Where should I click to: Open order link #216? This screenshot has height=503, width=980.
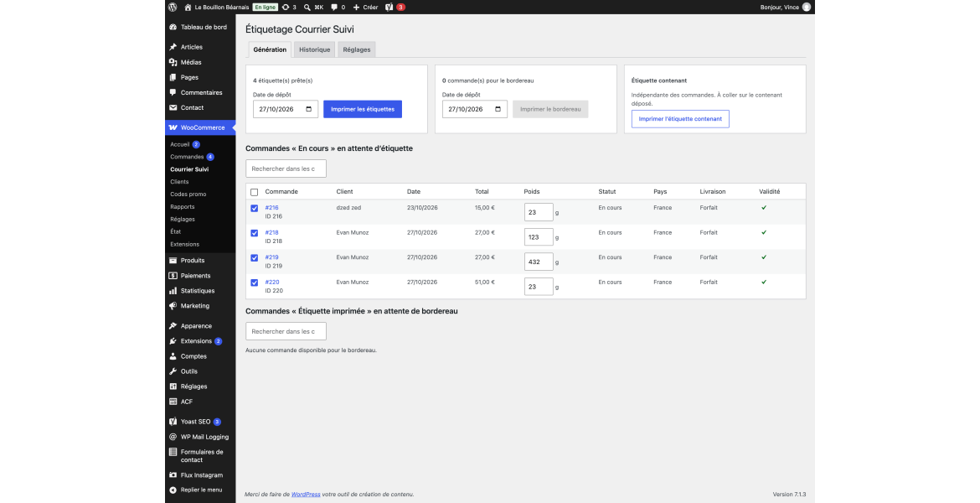coord(272,208)
